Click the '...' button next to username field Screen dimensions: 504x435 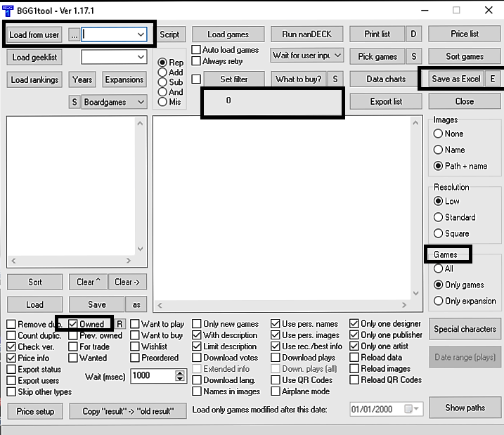75,34
